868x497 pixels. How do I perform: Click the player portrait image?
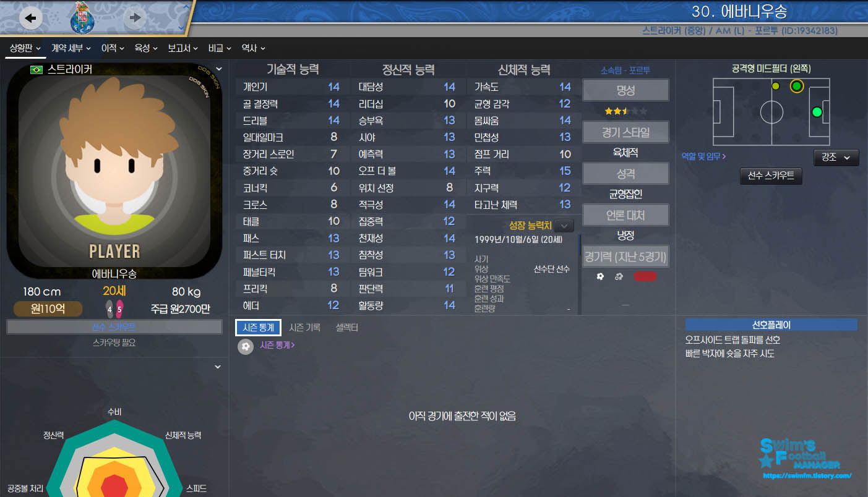[114, 170]
